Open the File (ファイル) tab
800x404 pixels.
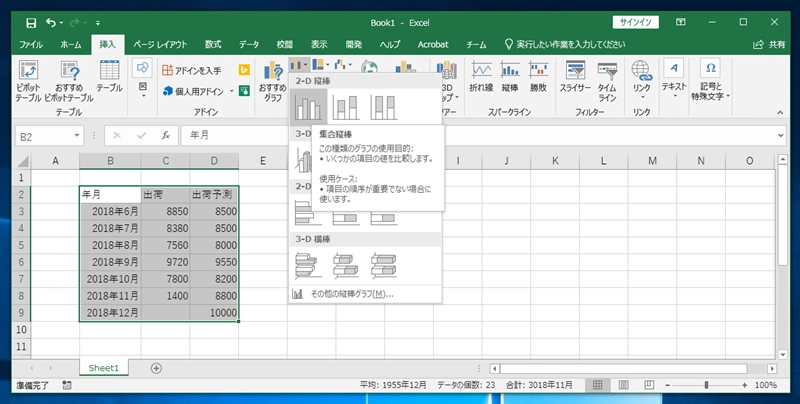[x=31, y=44]
